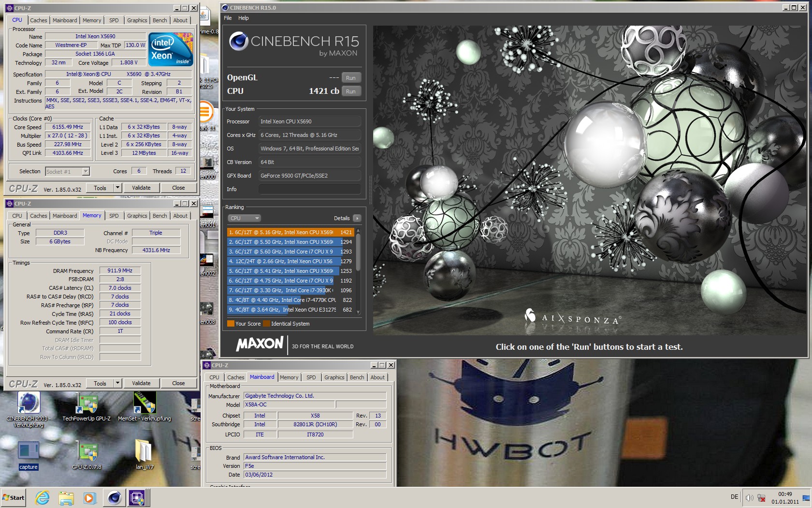The height and width of the screenshot is (508, 812).
Task: Click Validate in the Memory CPU-Z window
Action: [141, 383]
